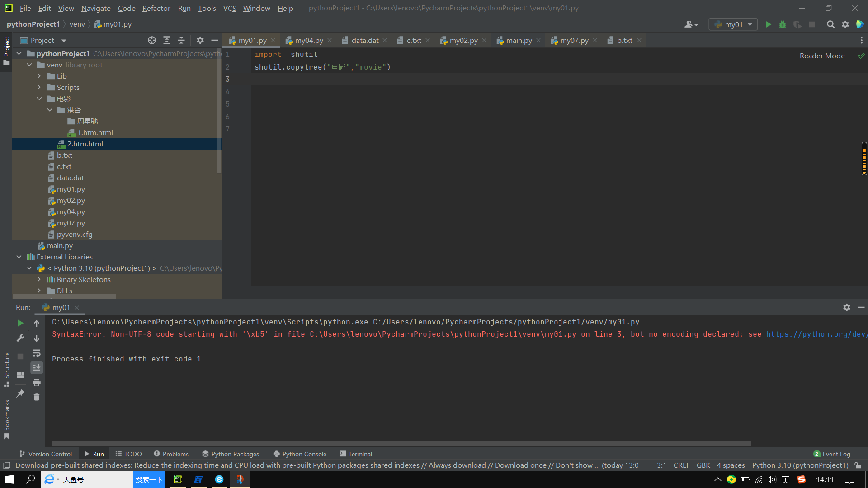The width and height of the screenshot is (868, 488).
Task: Open Windows Start menu
Action: pyautogui.click(x=10, y=479)
